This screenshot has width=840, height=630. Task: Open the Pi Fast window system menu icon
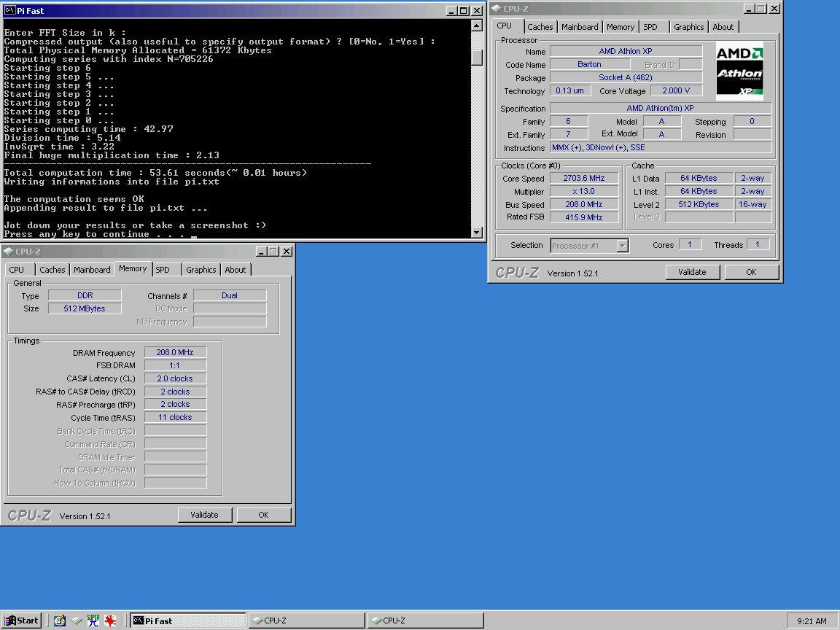click(x=9, y=10)
